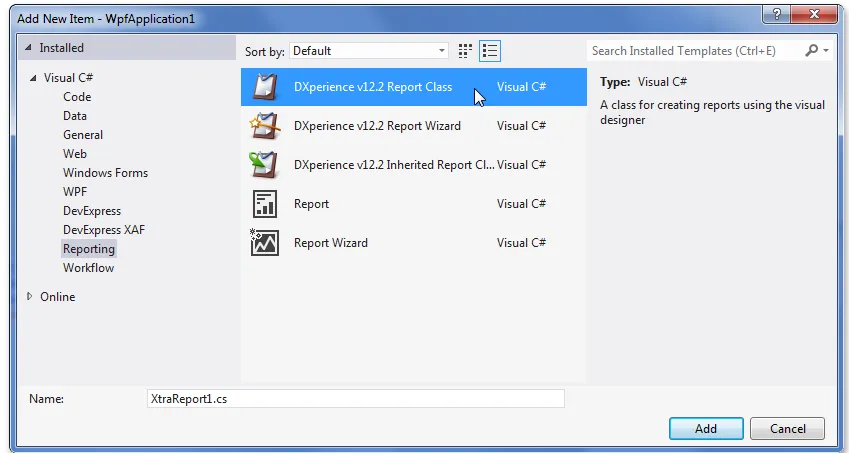
Task: Open the Sort by Default dropdown
Action: 369,51
